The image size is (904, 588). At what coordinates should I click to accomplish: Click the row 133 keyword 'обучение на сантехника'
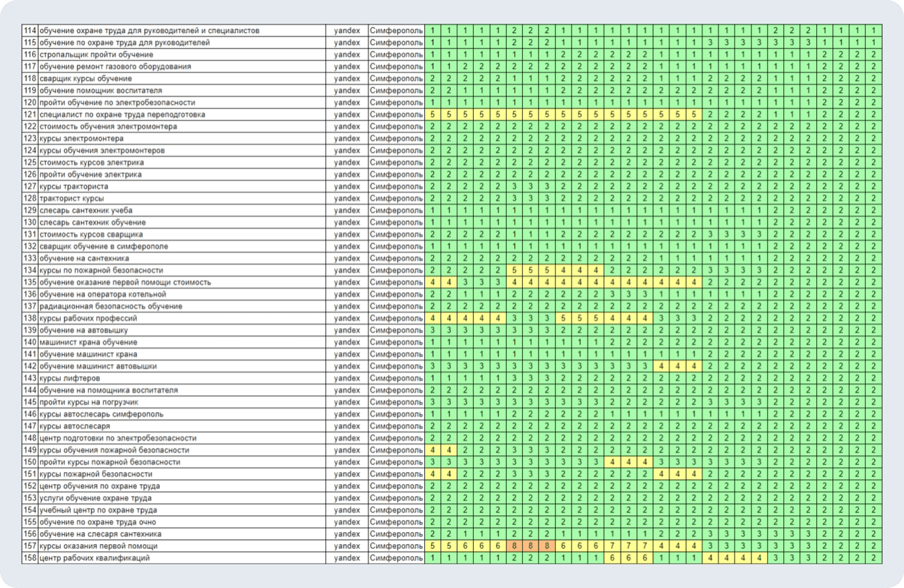181,259
